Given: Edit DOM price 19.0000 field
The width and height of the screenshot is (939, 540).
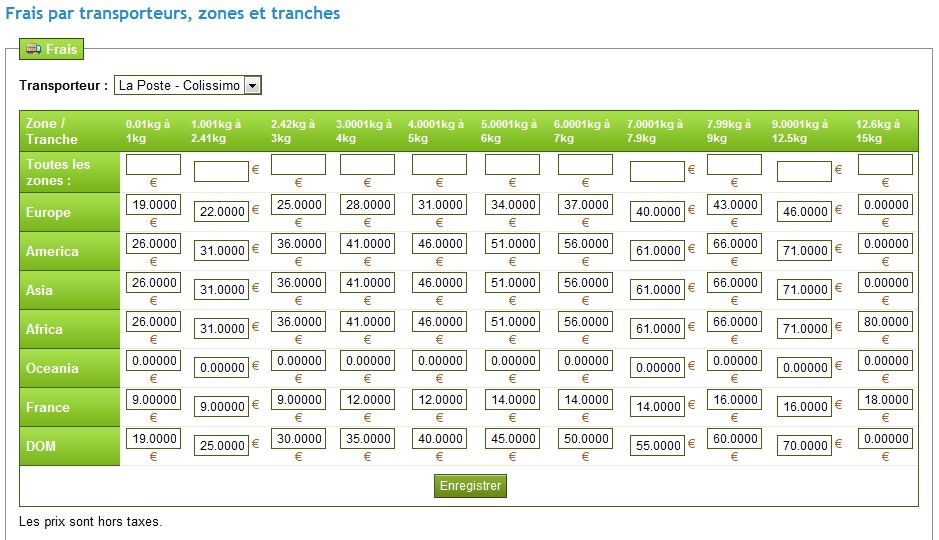Looking at the screenshot, I should click(x=153, y=438).
